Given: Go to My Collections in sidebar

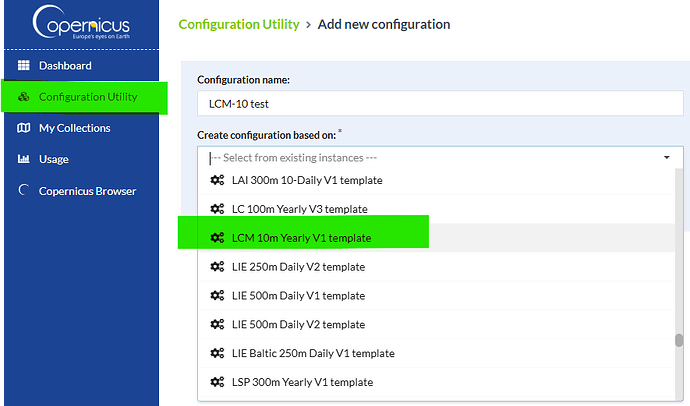Looking at the screenshot, I should (x=74, y=128).
